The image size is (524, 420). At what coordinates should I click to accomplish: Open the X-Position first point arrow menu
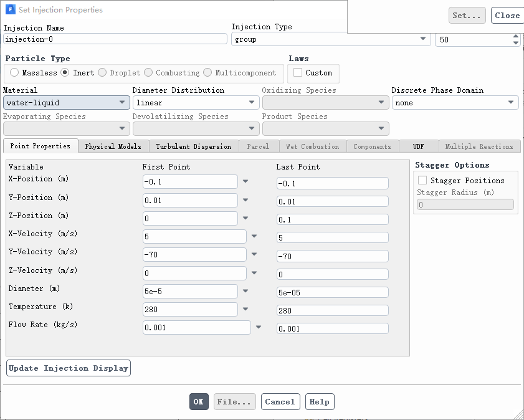(x=245, y=182)
